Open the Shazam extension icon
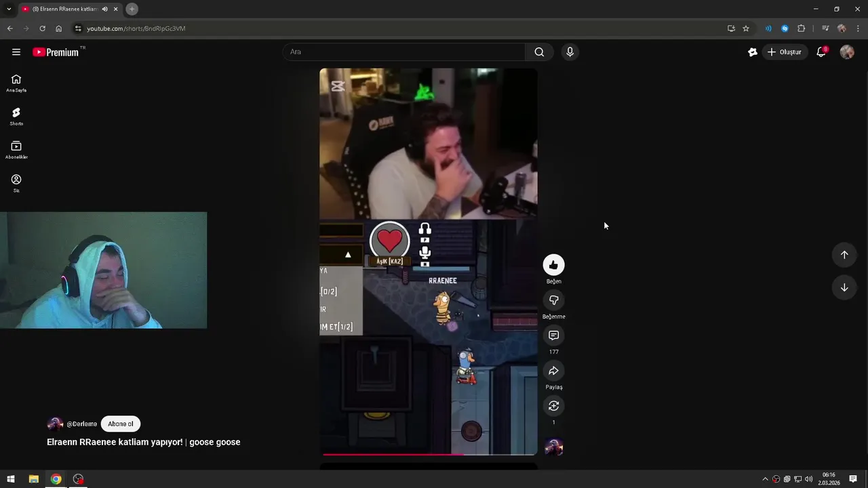 (x=785, y=28)
